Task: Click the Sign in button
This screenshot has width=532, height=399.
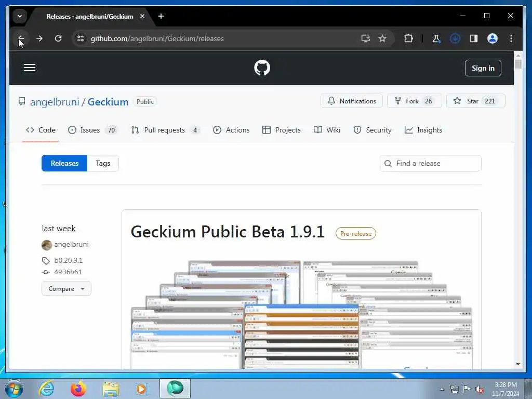Action: click(x=483, y=68)
